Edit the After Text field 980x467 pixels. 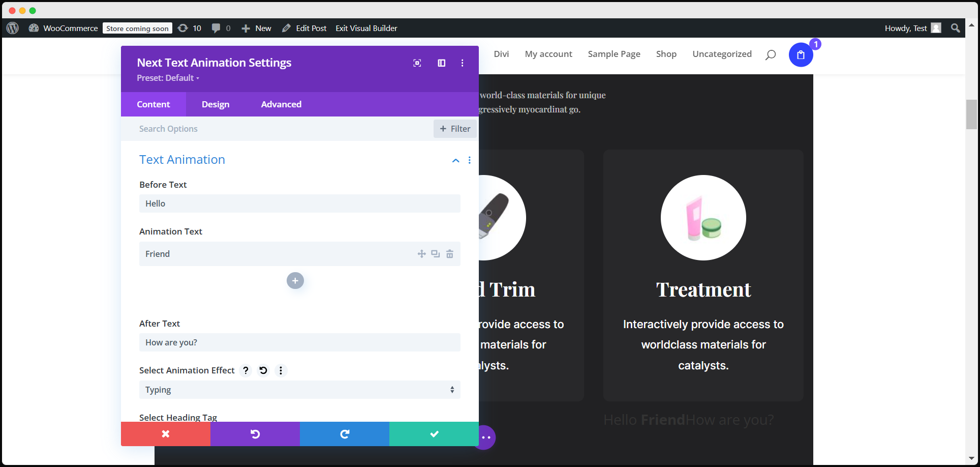pyautogui.click(x=300, y=342)
